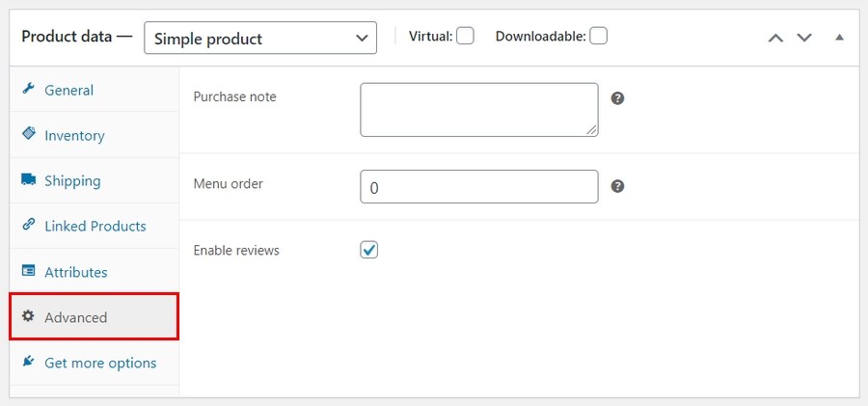Viewport: 868px width, 406px height.
Task: Switch to the Inventory tab
Action: pyautogui.click(x=95, y=135)
